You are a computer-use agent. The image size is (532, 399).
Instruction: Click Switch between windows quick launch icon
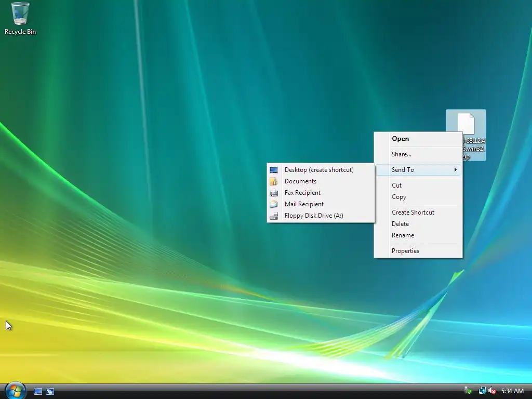pyautogui.click(x=50, y=392)
